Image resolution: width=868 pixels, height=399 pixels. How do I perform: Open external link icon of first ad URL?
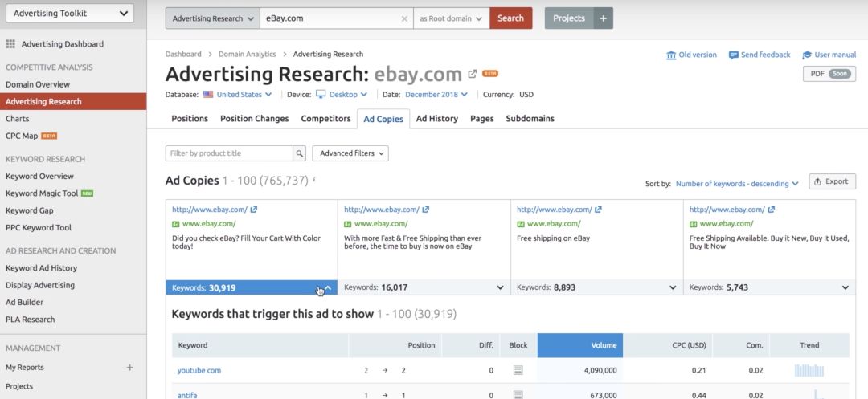coord(253,210)
